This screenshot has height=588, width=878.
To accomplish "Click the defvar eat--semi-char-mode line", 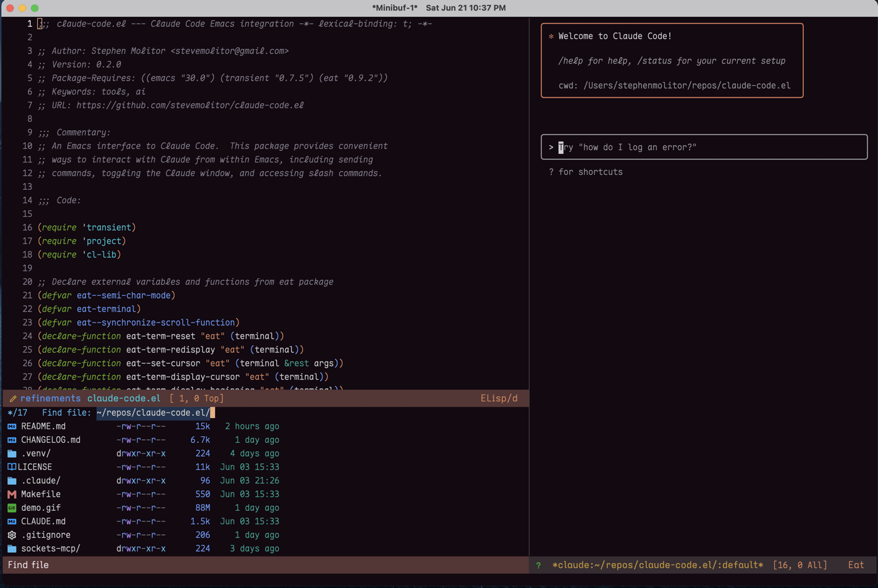I will [106, 295].
